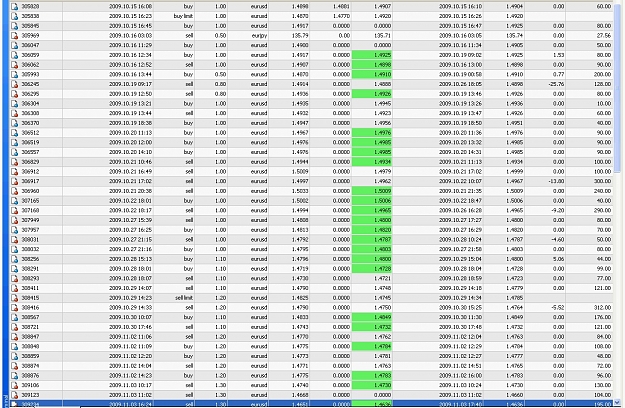
Task: Click the sell icon beside order 308721
Action: coord(14,327)
